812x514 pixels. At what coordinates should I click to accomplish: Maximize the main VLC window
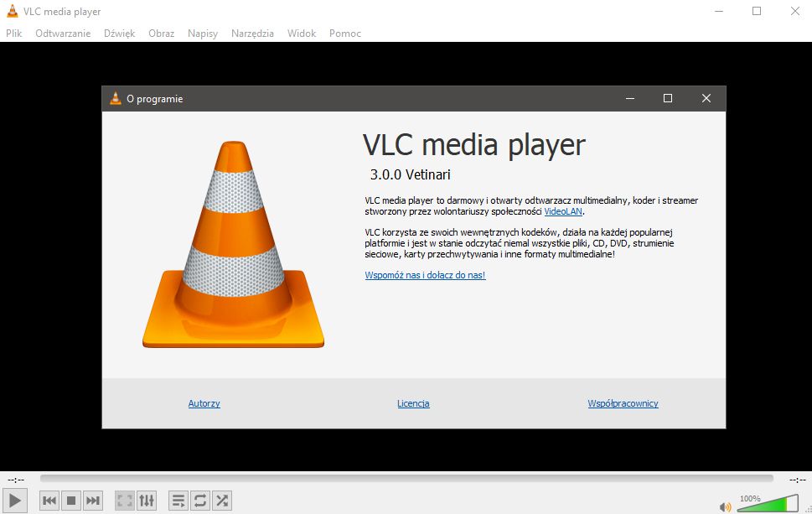(x=757, y=11)
